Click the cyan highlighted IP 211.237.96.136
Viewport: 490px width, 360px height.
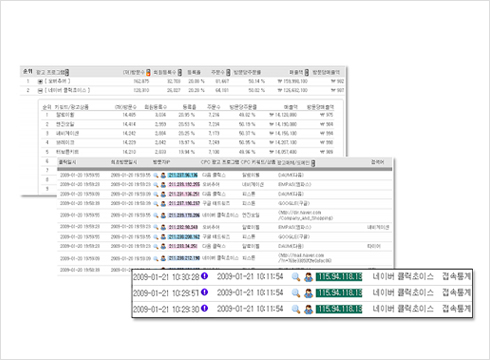183,175
